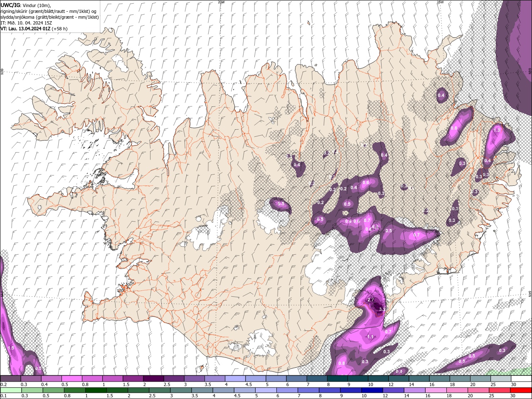Viewport: 532px width, 399px height.
Task: Pick the bright red swatch labeled 30
Action: pos(521,390)
